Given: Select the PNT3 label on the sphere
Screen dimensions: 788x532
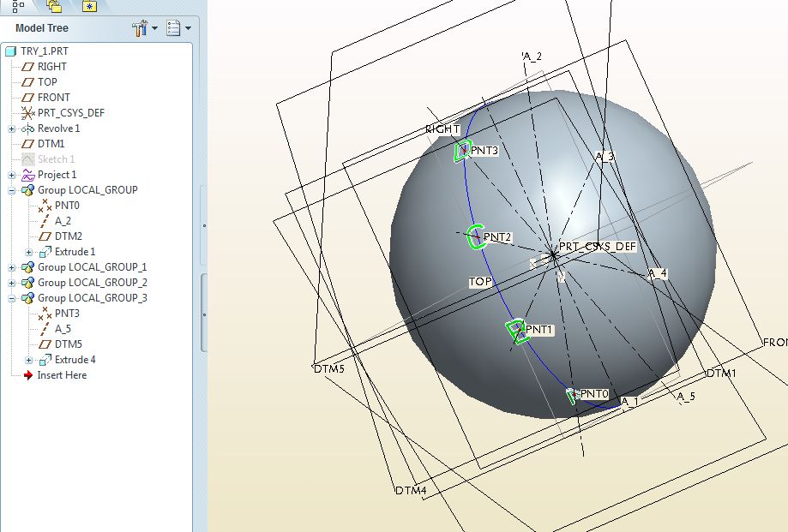Looking at the screenshot, I should coord(484,150).
